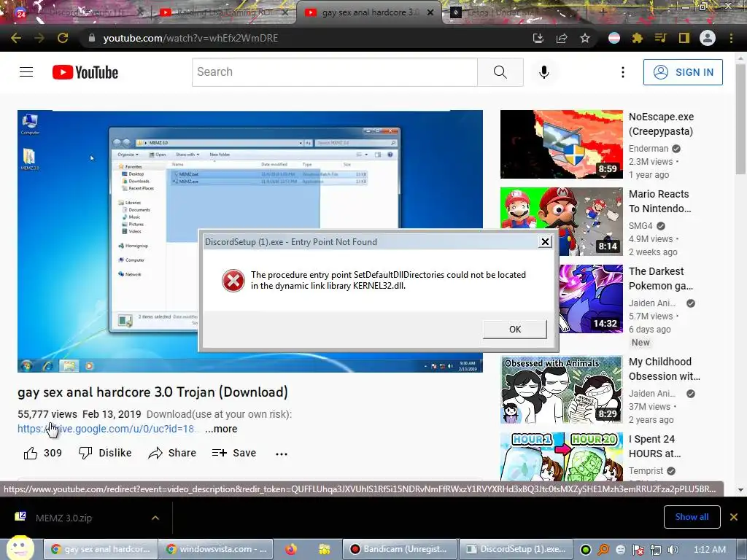
Task: Switch to DiscordSetup (1).exe taskbar item
Action: click(516, 549)
